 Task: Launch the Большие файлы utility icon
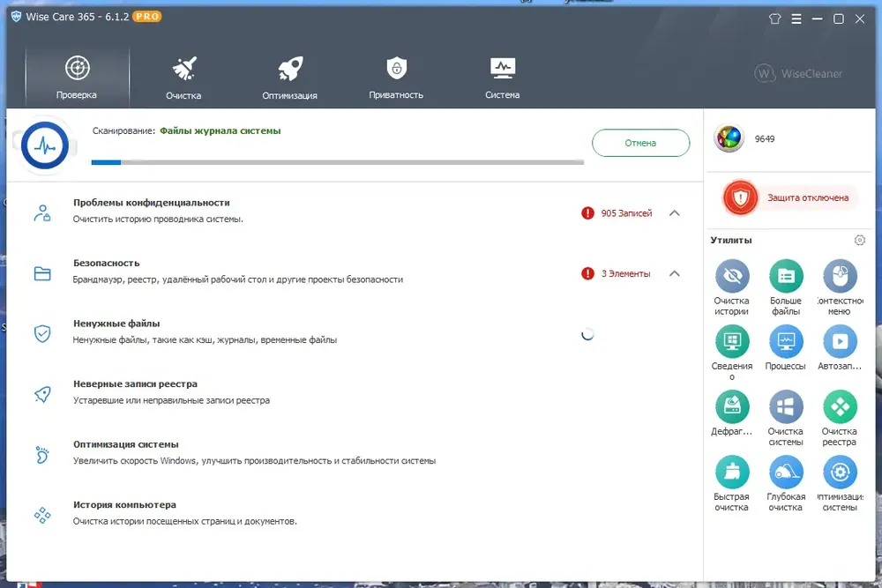coord(786,276)
